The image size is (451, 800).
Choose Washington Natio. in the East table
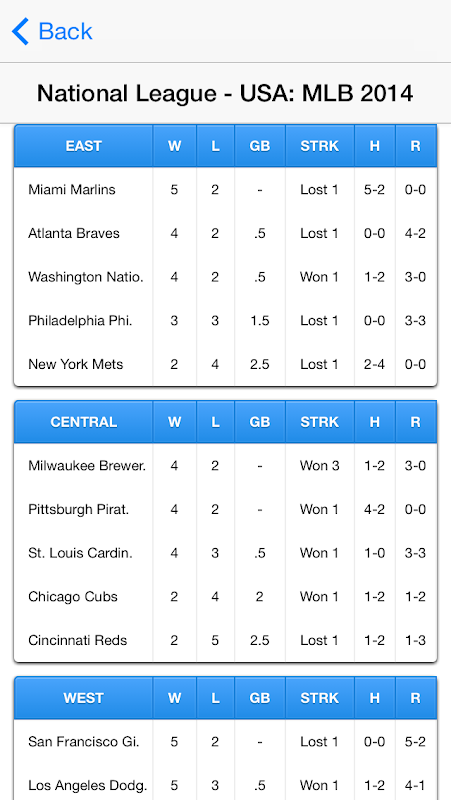tap(226, 277)
